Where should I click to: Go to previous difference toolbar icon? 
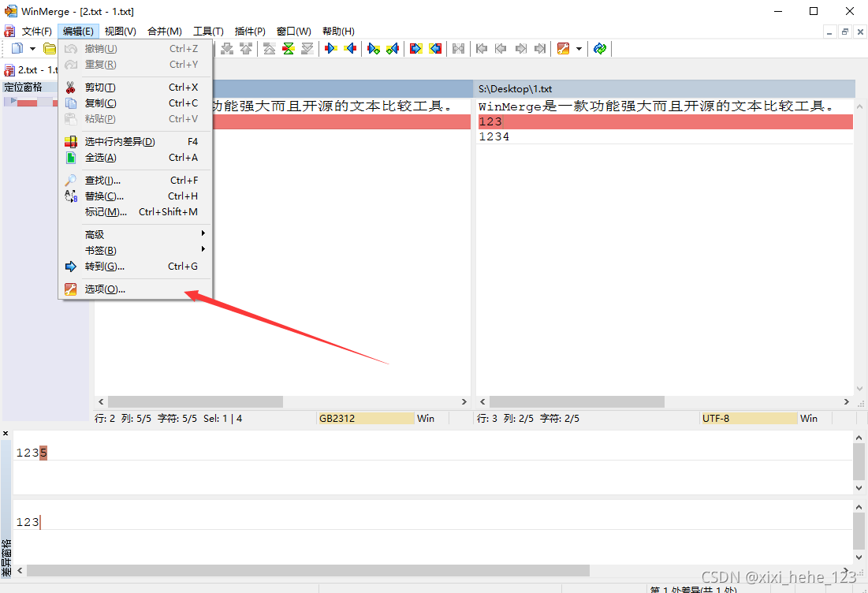(246, 49)
